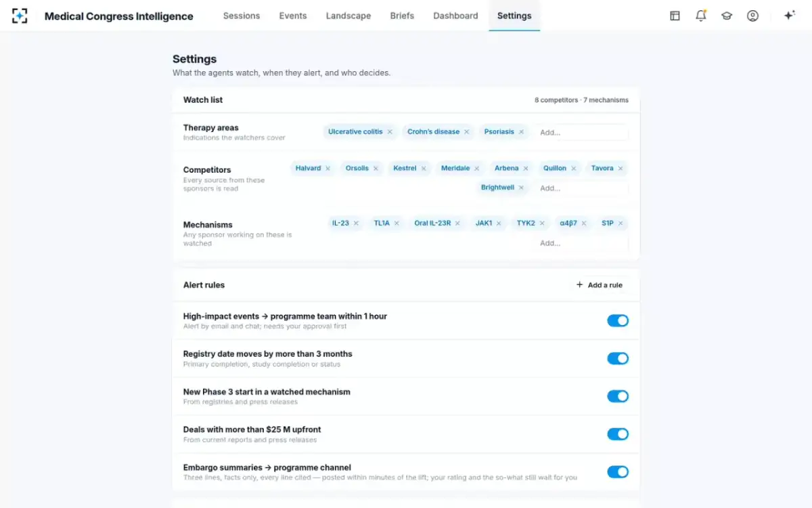The width and height of the screenshot is (812, 508).
Task: Open the sparkle AI assistant icon
Action: tap(789, 16)
